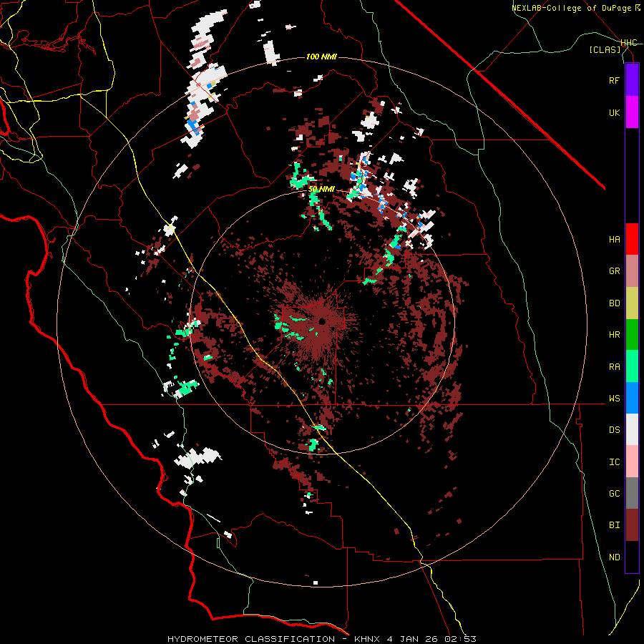The height and width of the screenshot is (644, 644).
Task: Click the HR legend label
Action: [614, 335]
